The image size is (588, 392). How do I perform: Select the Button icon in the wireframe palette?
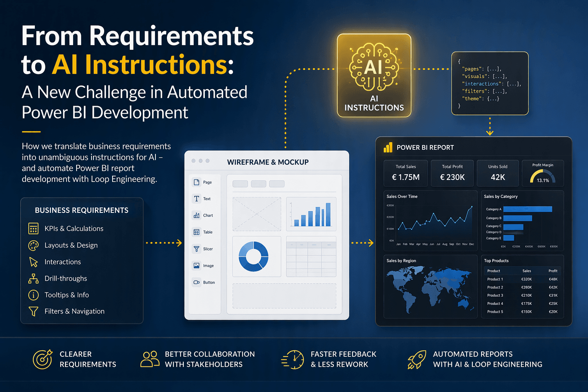(196, 283)
